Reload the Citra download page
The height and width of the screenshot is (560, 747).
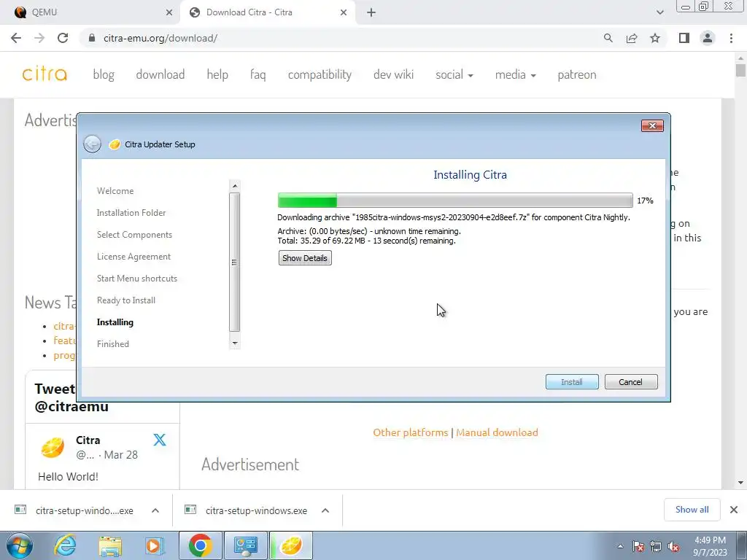pos(63,38)
